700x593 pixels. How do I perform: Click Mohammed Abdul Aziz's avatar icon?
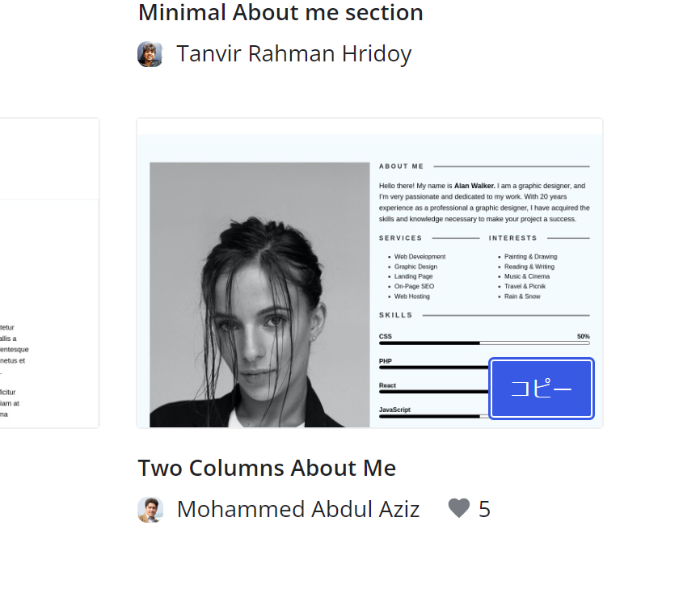pyautogui.click(x=150, y=510)
